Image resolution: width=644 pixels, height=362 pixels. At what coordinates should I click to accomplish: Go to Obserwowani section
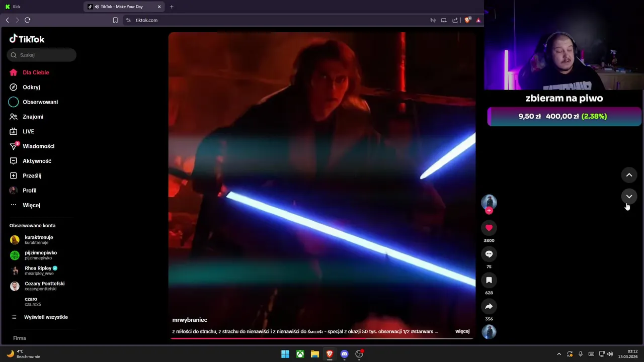pyautogui.click(x=33, y=102)
